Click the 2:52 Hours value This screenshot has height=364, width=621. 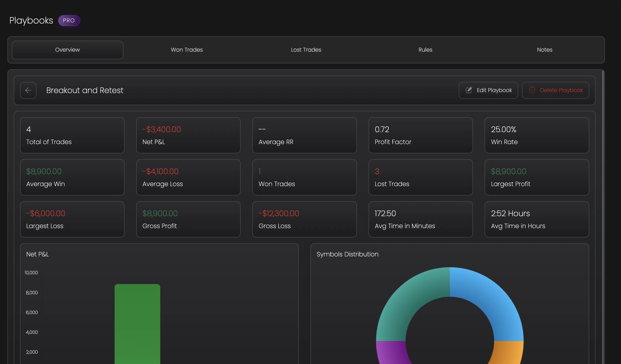510,214
